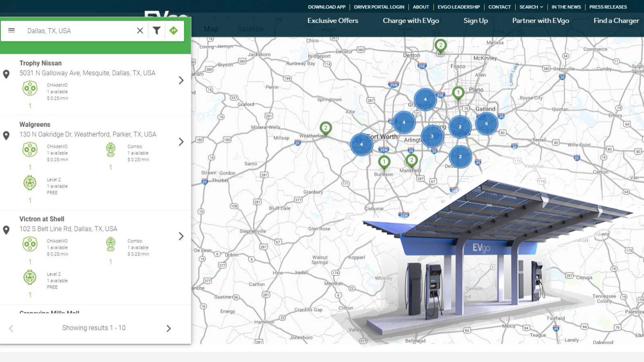Open the Search dropdown in top bar
Image resolution: width=644 pixels, height=362 pixels.
[531, 7]
